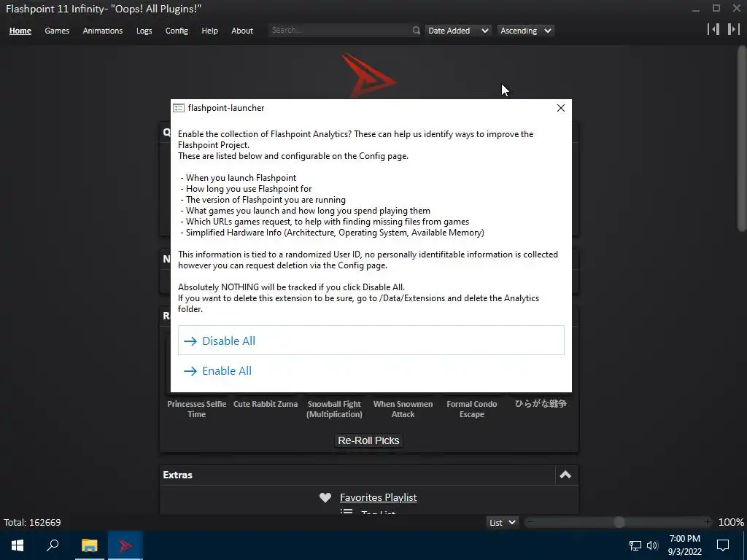The image size is (747, 560).
Task: Open the Config tab
Action: point(177,31)
